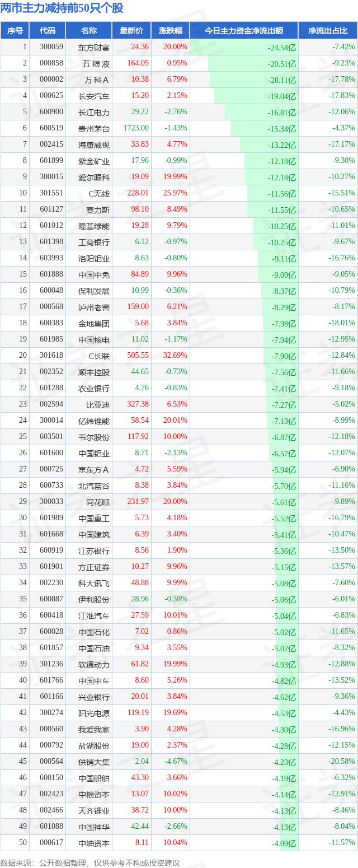Click the outflow amount -7.98亿

click(283, 324)
